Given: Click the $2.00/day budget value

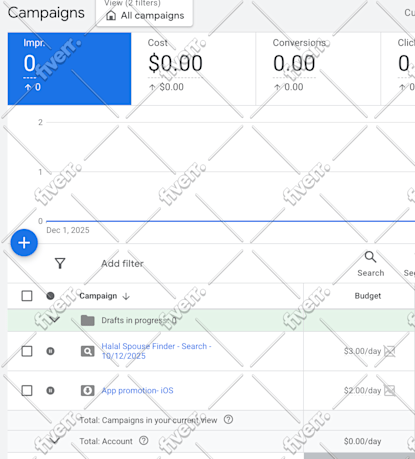Looking at the screenshot, I should tap(362, 390).
